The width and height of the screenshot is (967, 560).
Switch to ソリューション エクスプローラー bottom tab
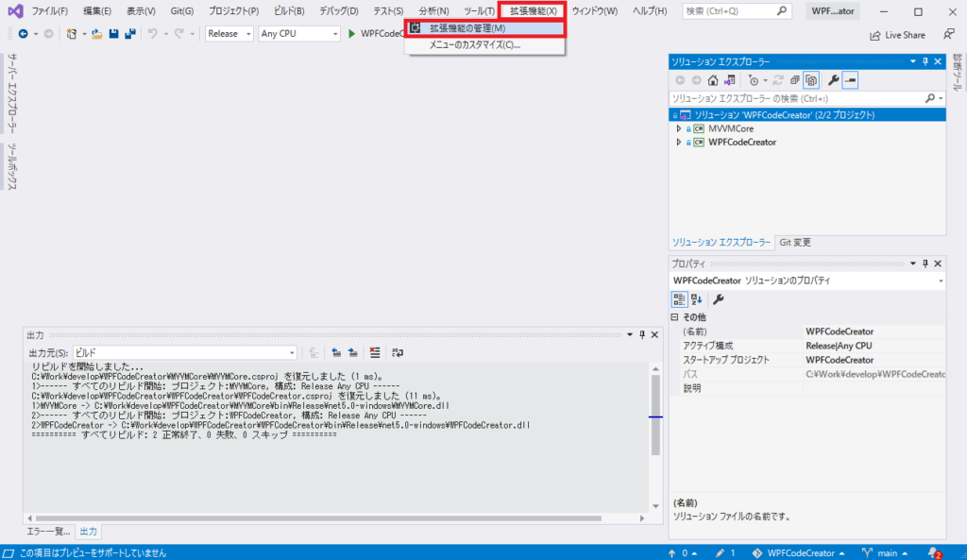click(x=721, y=243)
